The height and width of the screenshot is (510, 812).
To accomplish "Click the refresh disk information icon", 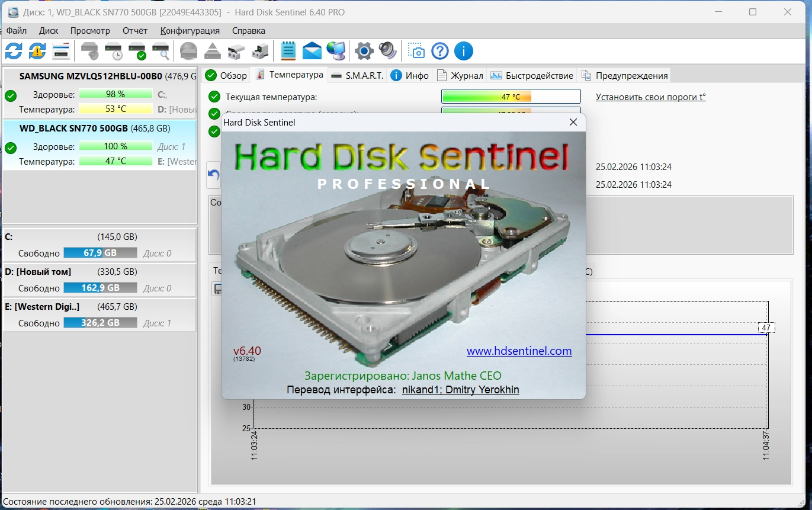I will (x=14, y=51).
